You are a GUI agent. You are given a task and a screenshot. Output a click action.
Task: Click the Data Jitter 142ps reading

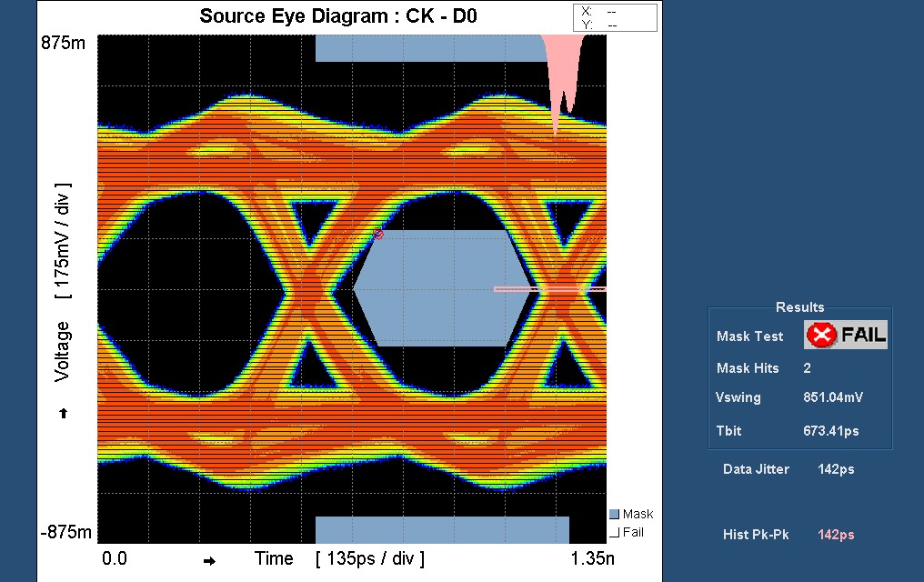click(836, 469)
